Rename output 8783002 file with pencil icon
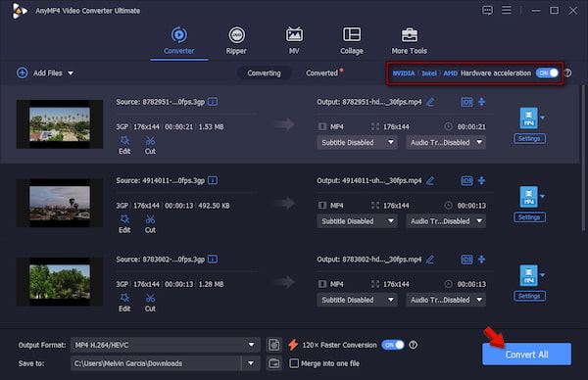This screenshot has height=380, width=588. tap(430, 259)
